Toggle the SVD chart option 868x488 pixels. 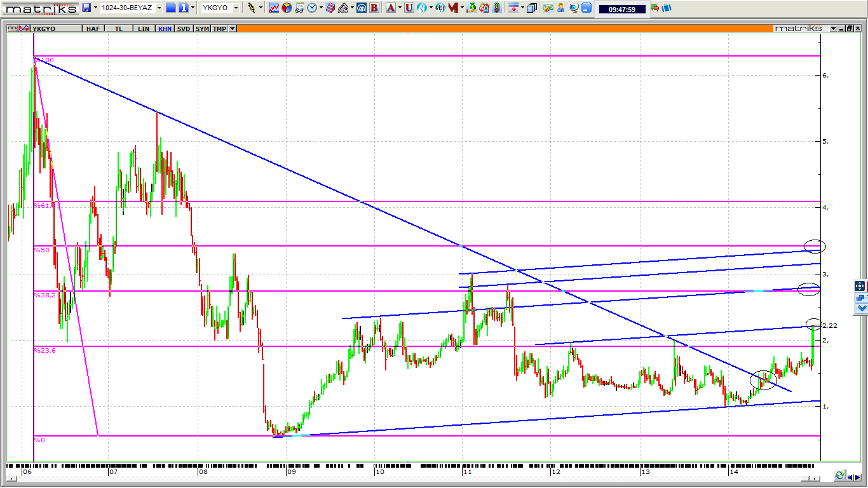point(184,29)
